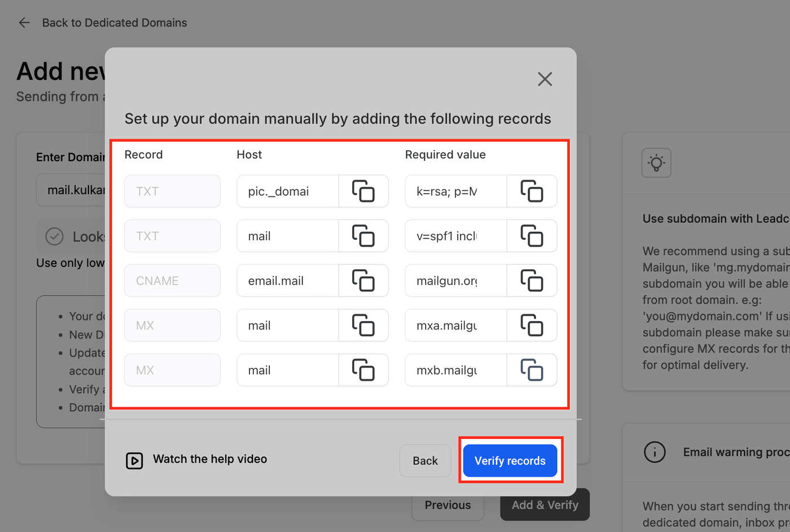Copy host for the TXT mail record

point(363,236)
